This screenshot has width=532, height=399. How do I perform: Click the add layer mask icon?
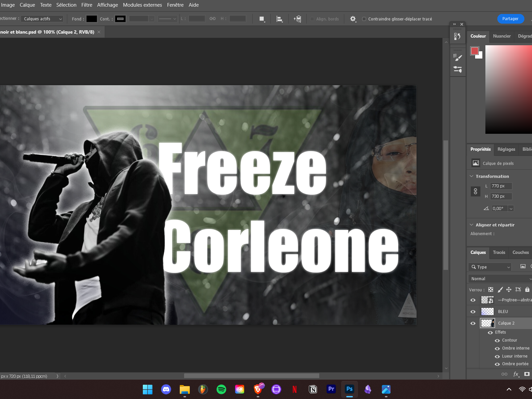click(x=527, y=374)
